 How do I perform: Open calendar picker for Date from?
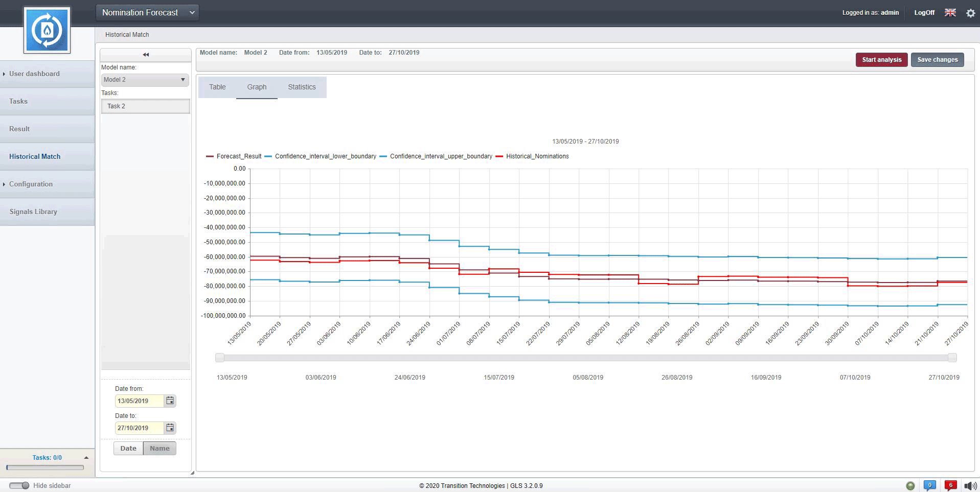(170, 401)
